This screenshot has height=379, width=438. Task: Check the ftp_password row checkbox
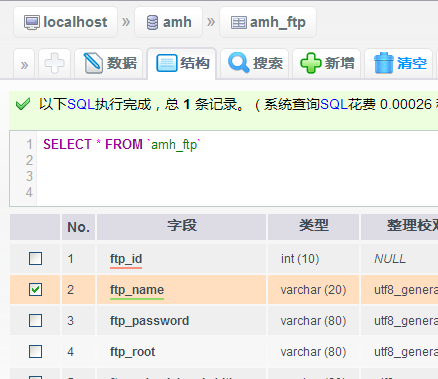point(35,321)
